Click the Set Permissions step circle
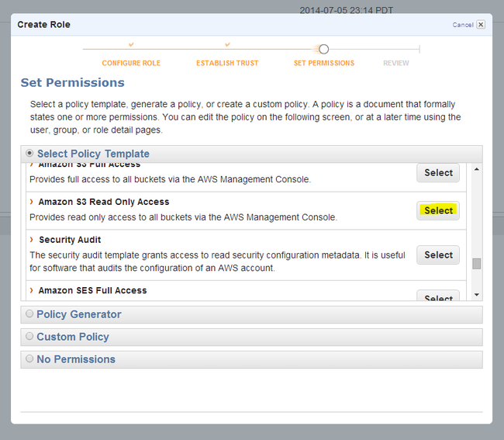The width and height of the screenshot is (504, 440). pos(323,50)
